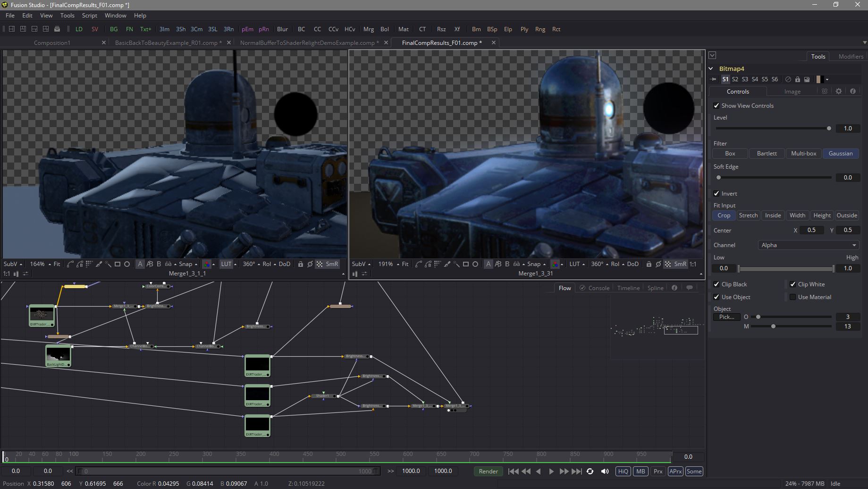The image size is (868, 489).
Task: Uncheck the Invert checkbox
Action: pyautogui.click(x=716, y=193)
